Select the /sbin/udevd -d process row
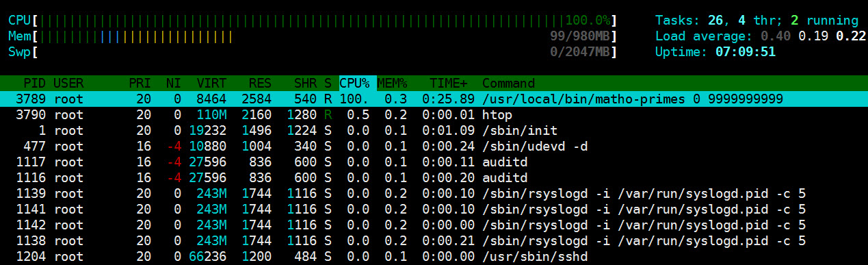 point(434,146)
